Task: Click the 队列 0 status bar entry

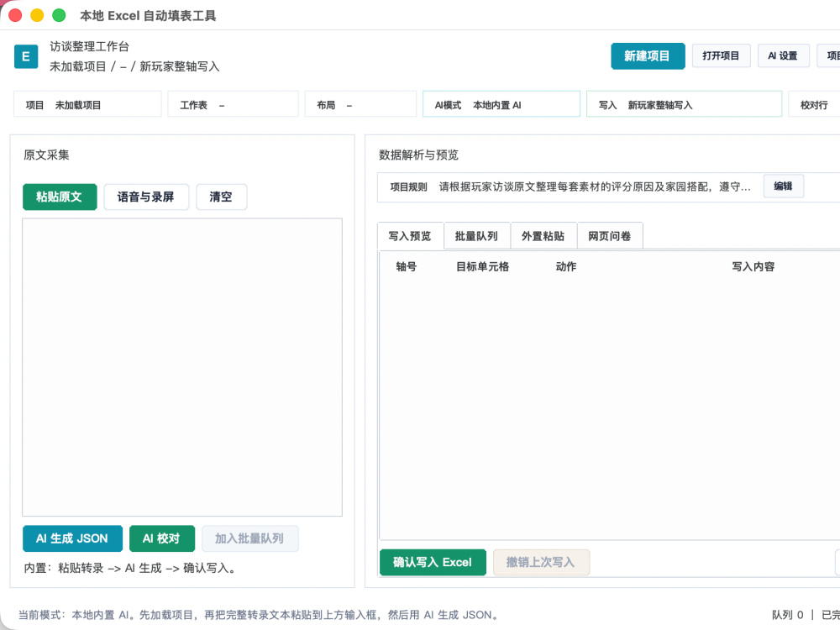Action: pyautogui.click(x=788, y=615)
